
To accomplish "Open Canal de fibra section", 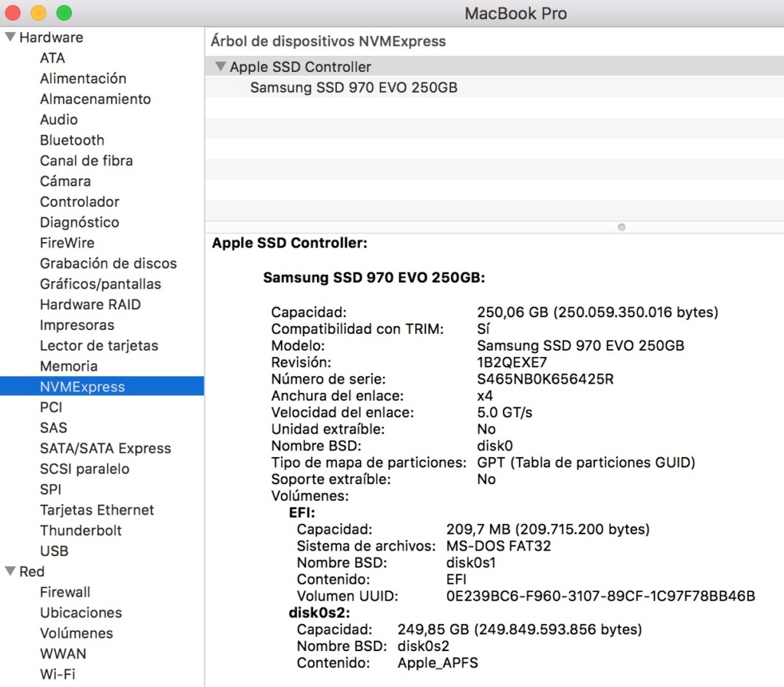I will [x=87, y=161].
